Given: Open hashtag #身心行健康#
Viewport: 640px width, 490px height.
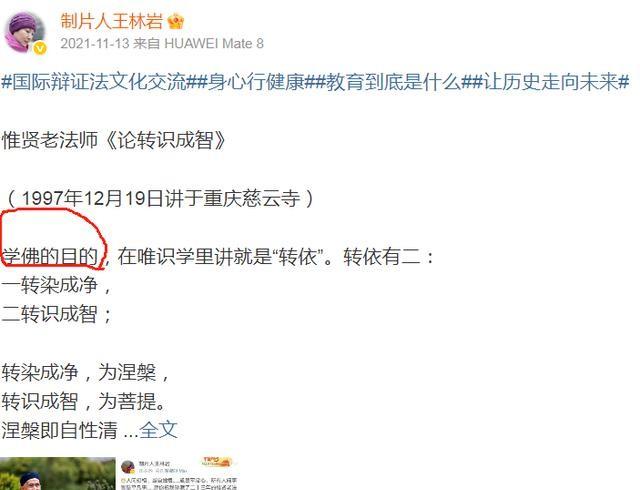Looking at the screenshot, I should [256, 82].
